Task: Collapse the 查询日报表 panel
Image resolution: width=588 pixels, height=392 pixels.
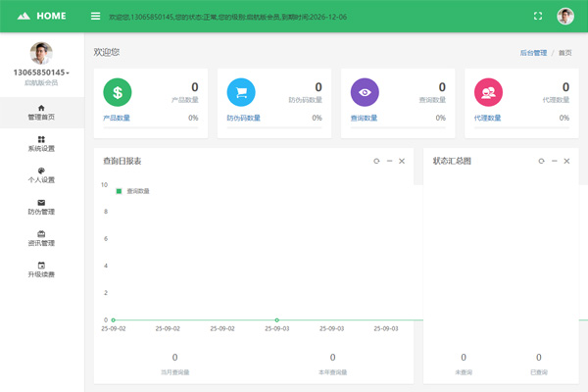Action: pos(390,161)
